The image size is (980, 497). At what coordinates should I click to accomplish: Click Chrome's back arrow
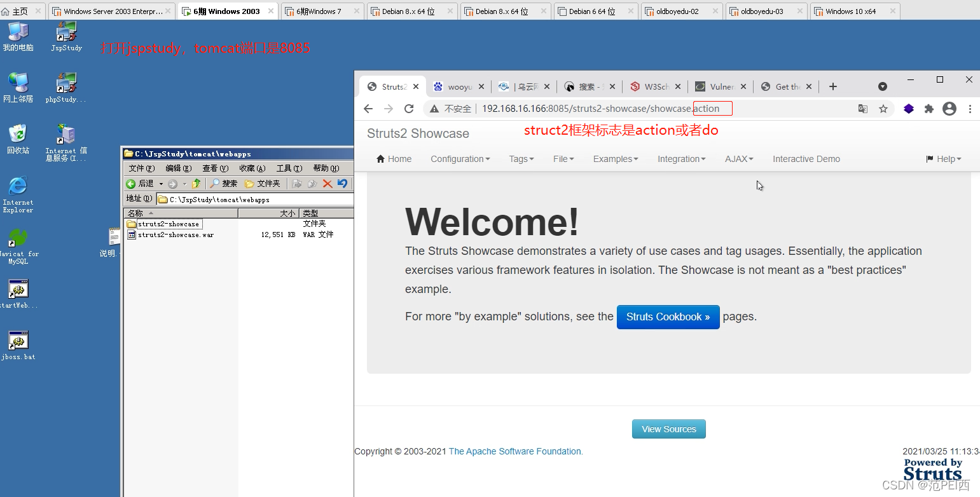coord(368,109)
